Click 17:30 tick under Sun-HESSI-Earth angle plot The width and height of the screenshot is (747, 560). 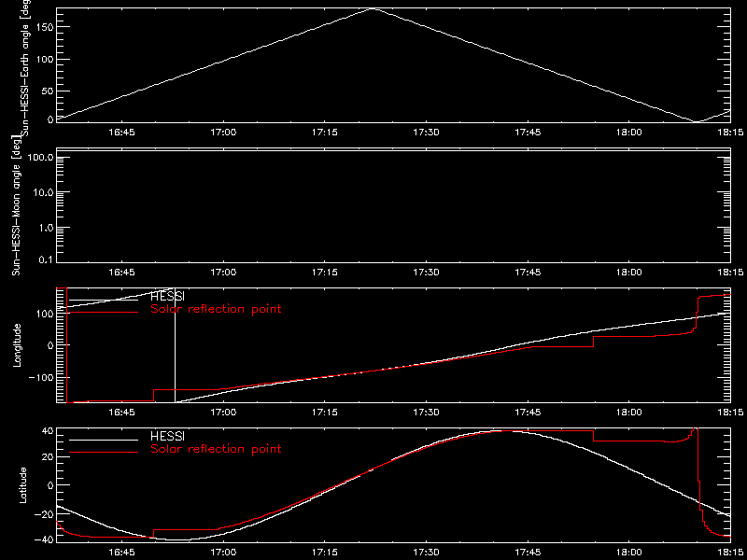426,133
